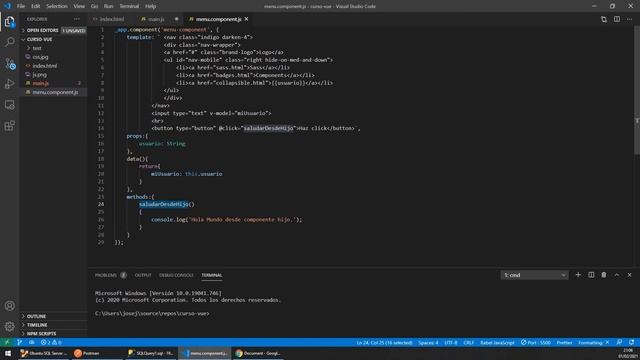The width and height of the screenshot is (640, 360).
Task: Maximize the panel with the up chevron
Action: (x=617, y=275)
